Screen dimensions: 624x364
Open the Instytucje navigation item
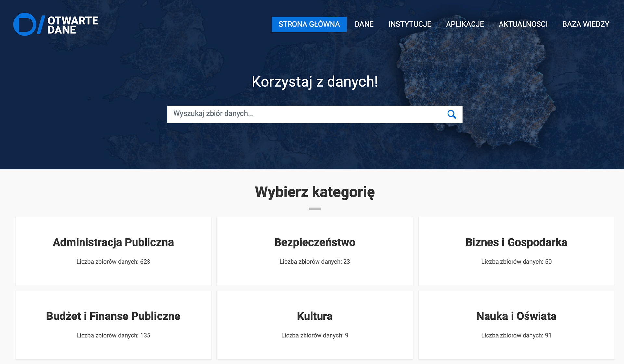point(409,24)
